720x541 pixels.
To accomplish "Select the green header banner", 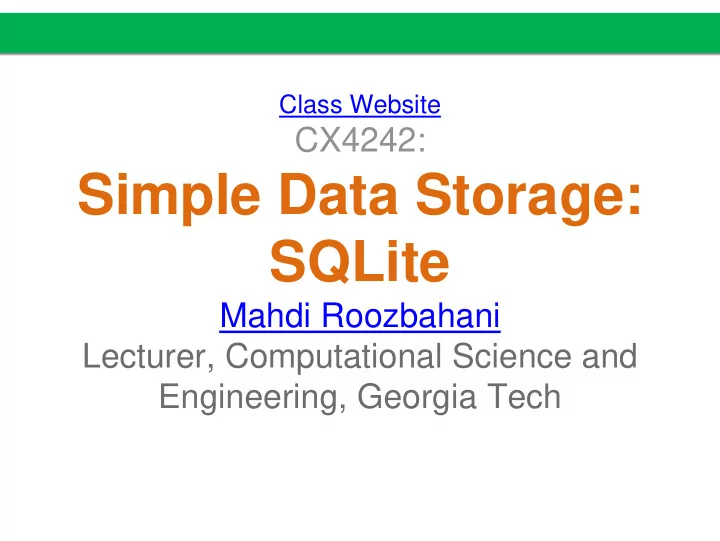I will pos(360,34).
